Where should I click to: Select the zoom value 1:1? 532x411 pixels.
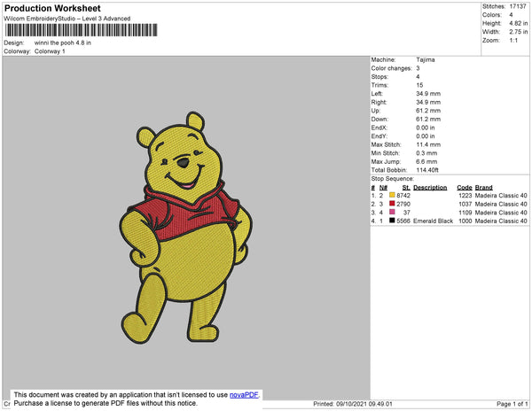[513, 41]
